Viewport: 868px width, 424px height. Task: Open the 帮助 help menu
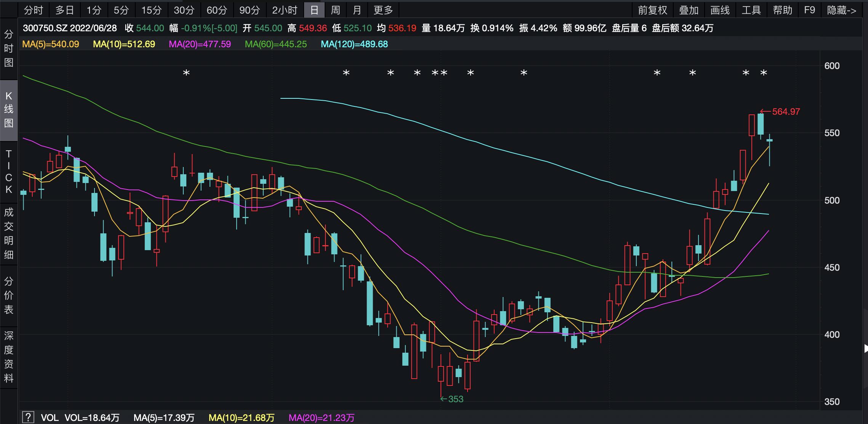tap(782, 10)
